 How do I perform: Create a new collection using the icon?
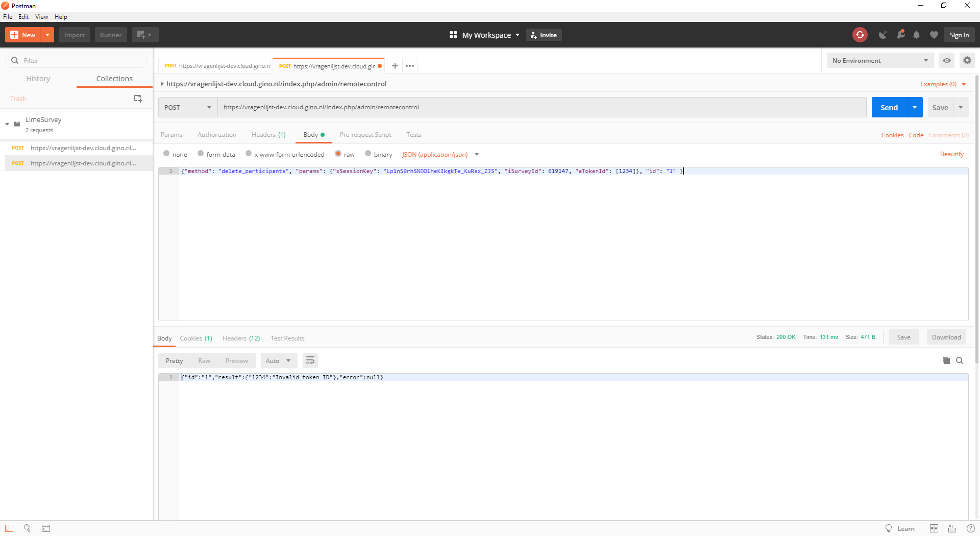point(138,99)
